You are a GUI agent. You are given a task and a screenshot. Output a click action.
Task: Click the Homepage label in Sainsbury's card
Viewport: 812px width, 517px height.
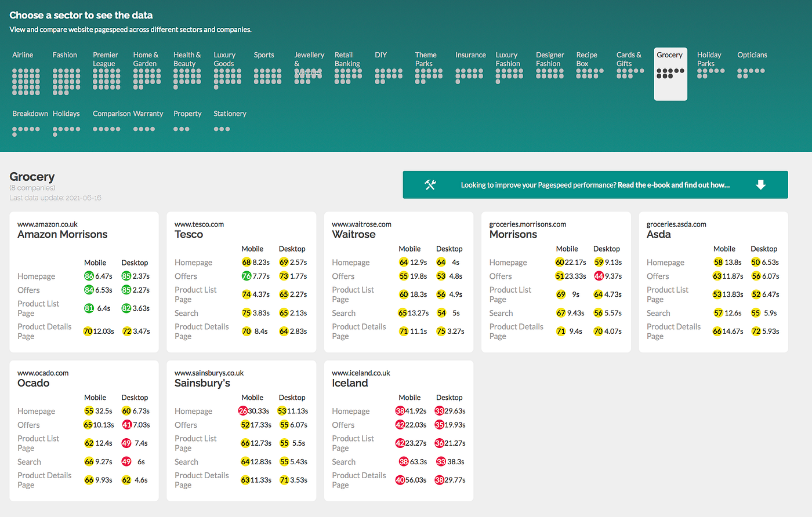[193, 411]
